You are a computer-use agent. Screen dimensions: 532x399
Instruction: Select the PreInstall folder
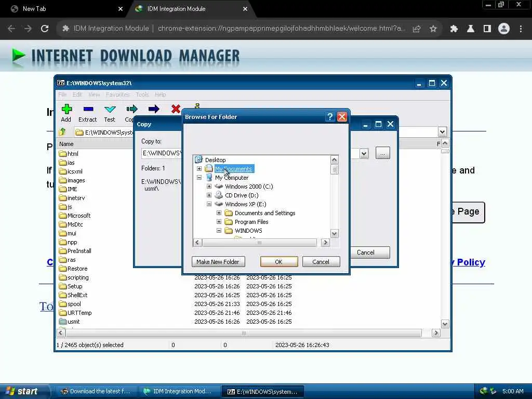pyautogui.click(x=75, y=251)
